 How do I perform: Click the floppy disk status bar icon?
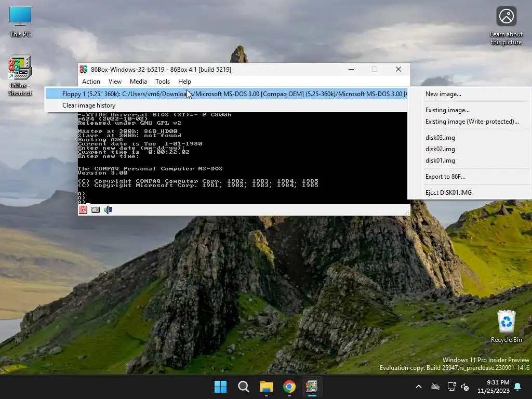click(x=83, y=210)
